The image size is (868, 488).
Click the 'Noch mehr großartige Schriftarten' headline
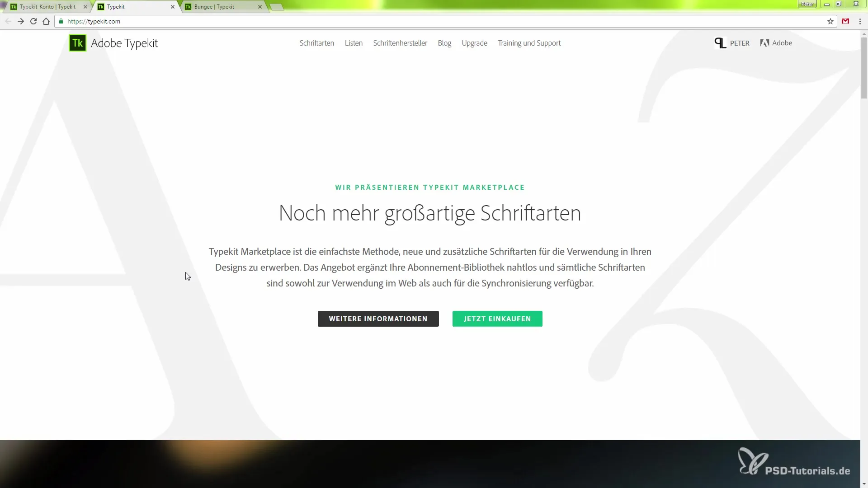[430, 213]
